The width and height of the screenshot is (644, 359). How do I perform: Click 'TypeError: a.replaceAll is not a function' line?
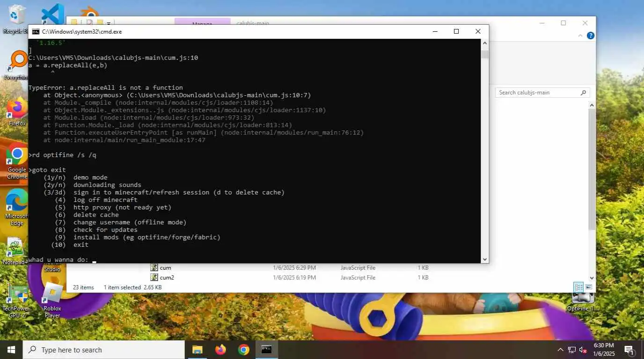[x=106, y=87]
